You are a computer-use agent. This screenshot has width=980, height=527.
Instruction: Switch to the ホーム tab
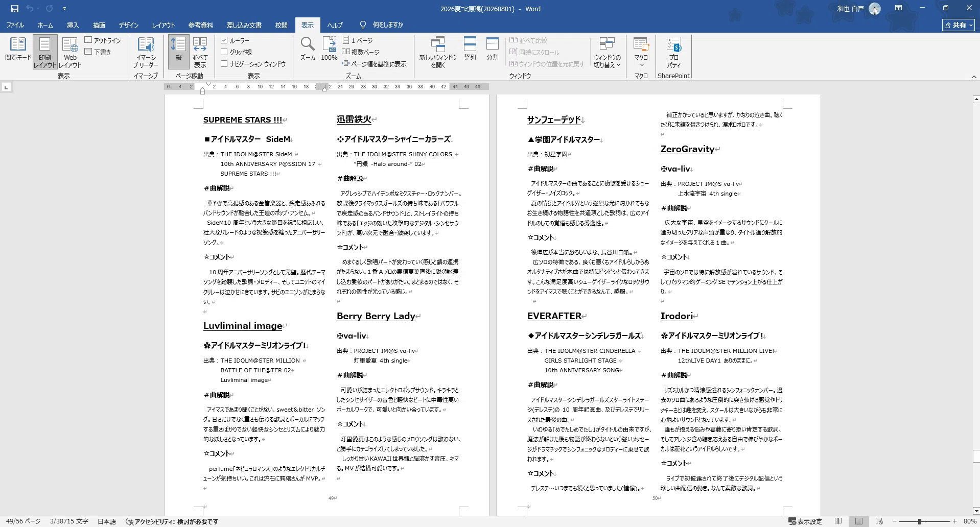(x=45, y=25)
